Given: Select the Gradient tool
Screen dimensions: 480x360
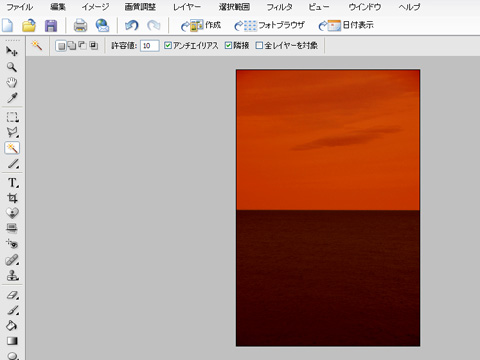Looking at the screenshot, I should tap(12, 341).
